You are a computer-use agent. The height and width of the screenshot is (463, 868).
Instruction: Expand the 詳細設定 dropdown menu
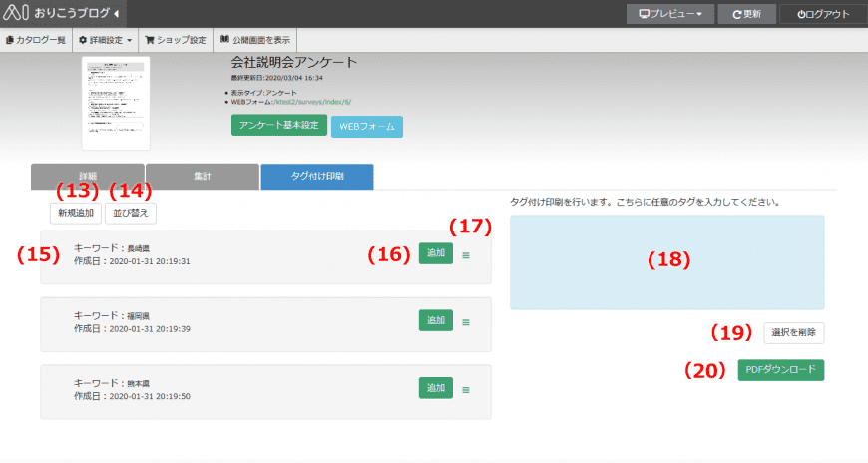pos(105,40)
